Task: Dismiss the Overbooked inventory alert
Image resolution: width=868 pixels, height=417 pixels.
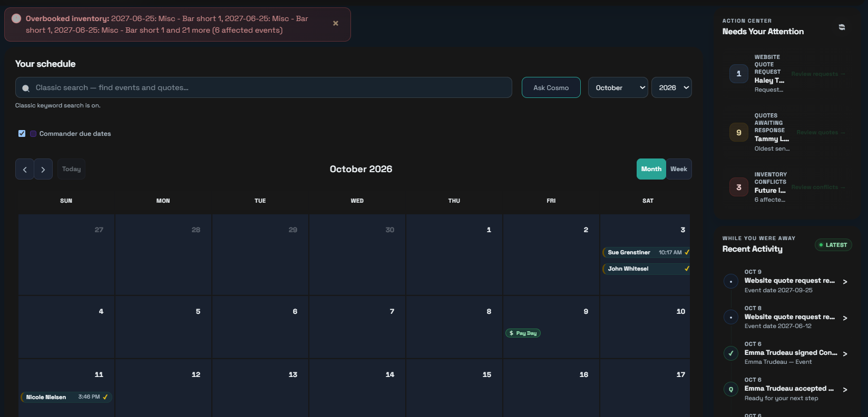Action: click(336, 23)
